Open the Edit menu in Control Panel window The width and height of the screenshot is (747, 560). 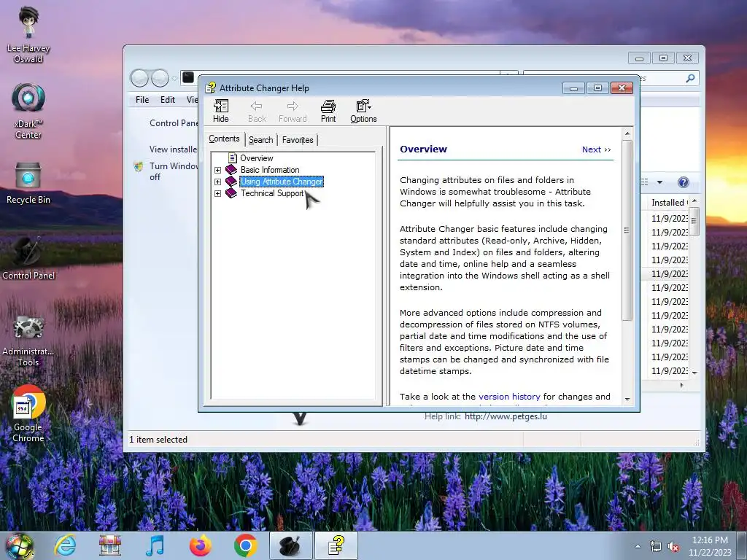[167, 99]
